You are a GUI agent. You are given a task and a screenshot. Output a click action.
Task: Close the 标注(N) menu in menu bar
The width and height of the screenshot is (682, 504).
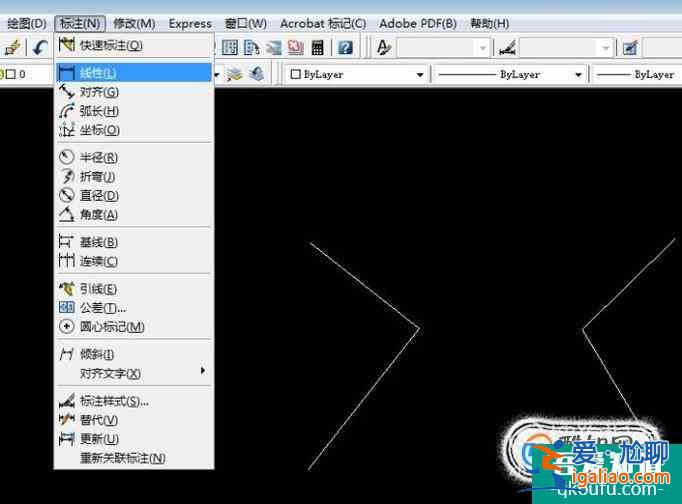[x=80, y=23]
